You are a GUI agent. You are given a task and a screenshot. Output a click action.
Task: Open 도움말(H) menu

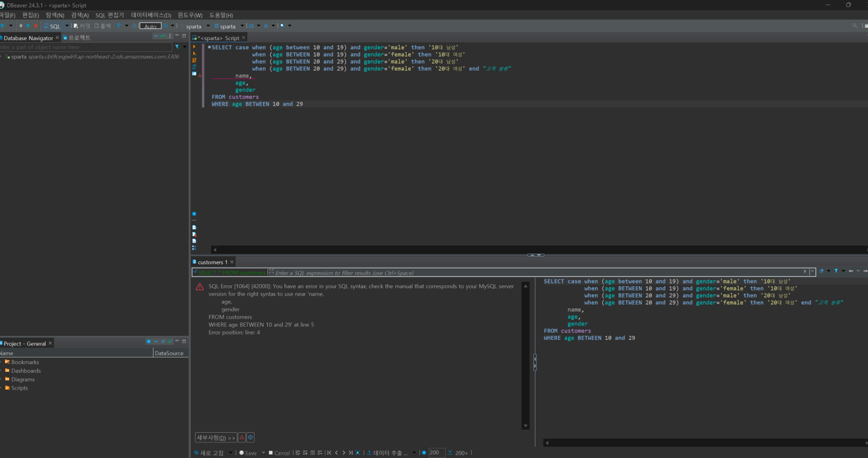coord(221,15)
